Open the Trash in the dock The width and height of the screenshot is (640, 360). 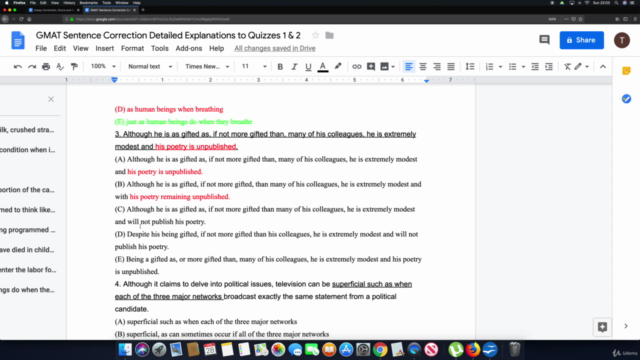[x=515, y=350]
